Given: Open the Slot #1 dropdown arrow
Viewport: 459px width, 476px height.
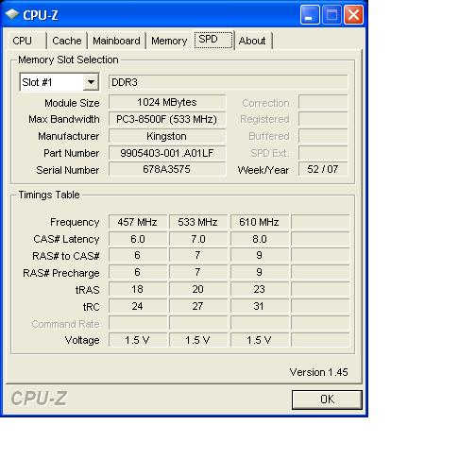Looking at the screenshot, I should [x=91, y=82].
